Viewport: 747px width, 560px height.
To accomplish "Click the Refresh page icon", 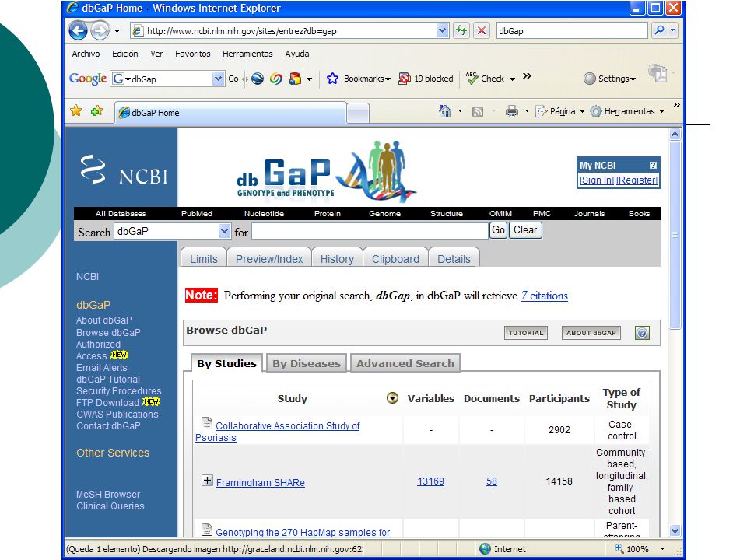I will (x=461, y=30).
